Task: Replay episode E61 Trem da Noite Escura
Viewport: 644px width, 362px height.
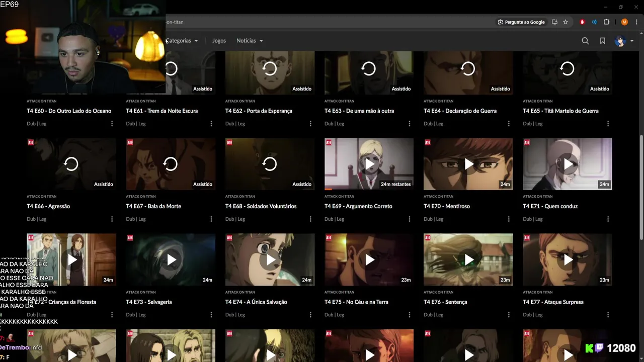Action: [x=171, y=69]
